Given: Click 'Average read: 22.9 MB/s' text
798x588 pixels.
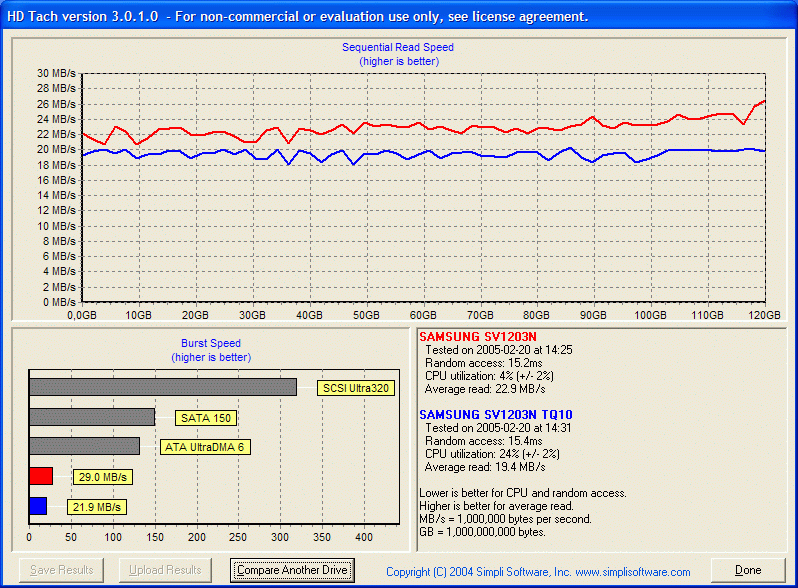Looking at the screenshot, I should tap(485, 389).
